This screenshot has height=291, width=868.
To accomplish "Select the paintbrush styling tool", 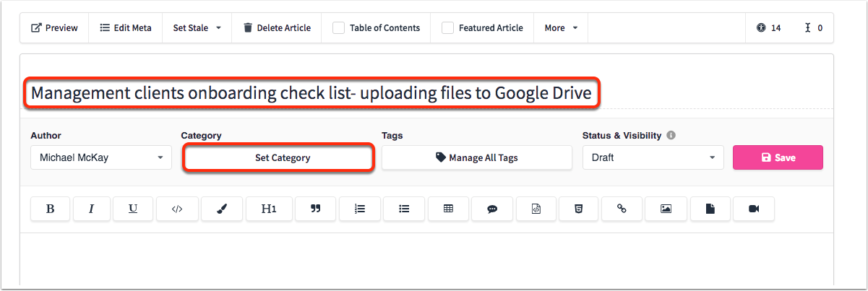I will [222, 209].
